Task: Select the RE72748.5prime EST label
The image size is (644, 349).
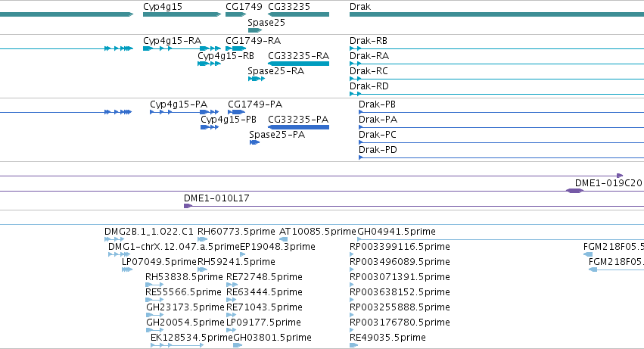Action: coord(264,278)
